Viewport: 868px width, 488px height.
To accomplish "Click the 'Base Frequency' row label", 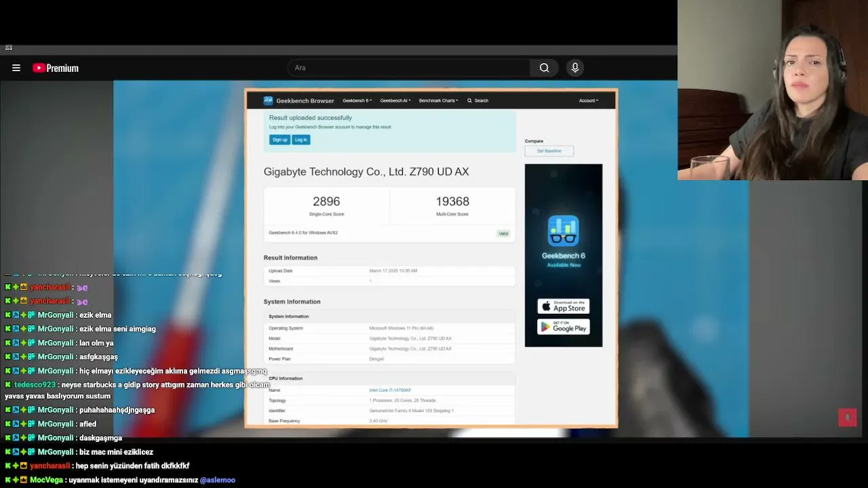I will (284, 421).
